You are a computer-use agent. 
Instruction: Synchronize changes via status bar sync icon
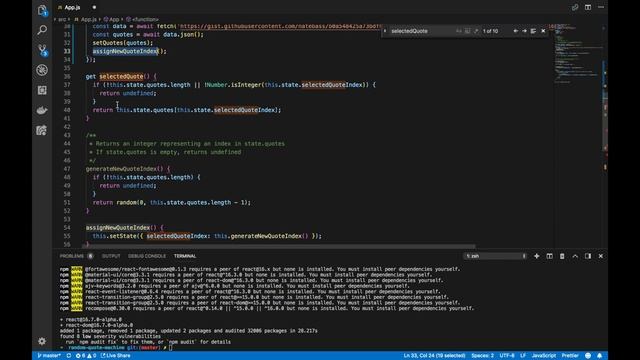point(69,356)
